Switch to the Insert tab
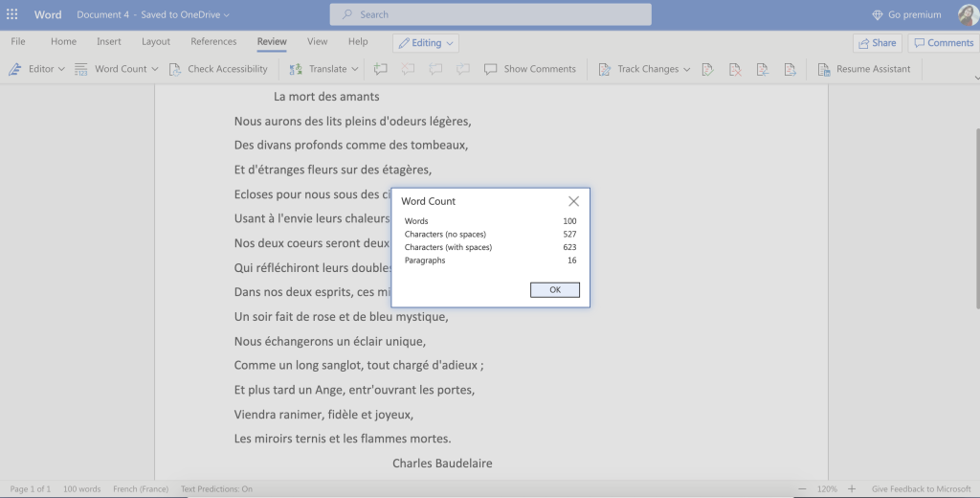 coord(109,41)
